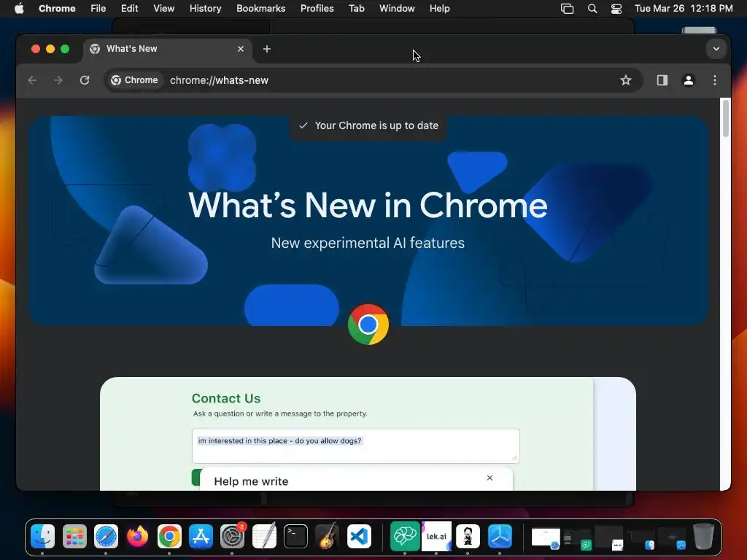Open the Bookmarks menu

coord(261,9)
